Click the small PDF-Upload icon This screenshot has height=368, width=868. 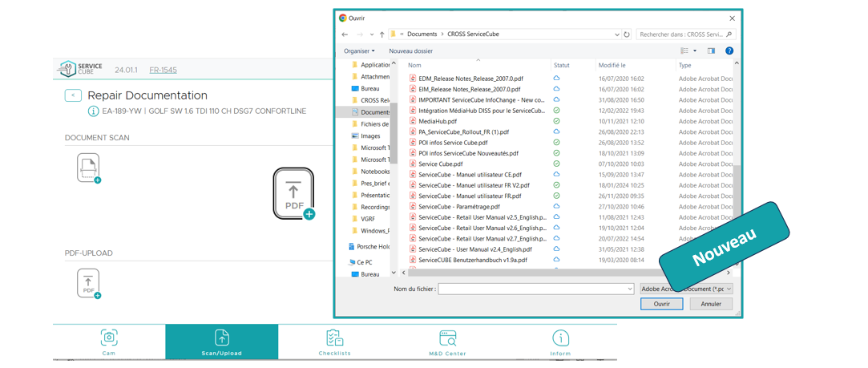pyautogui.click(x=89, y=283)
